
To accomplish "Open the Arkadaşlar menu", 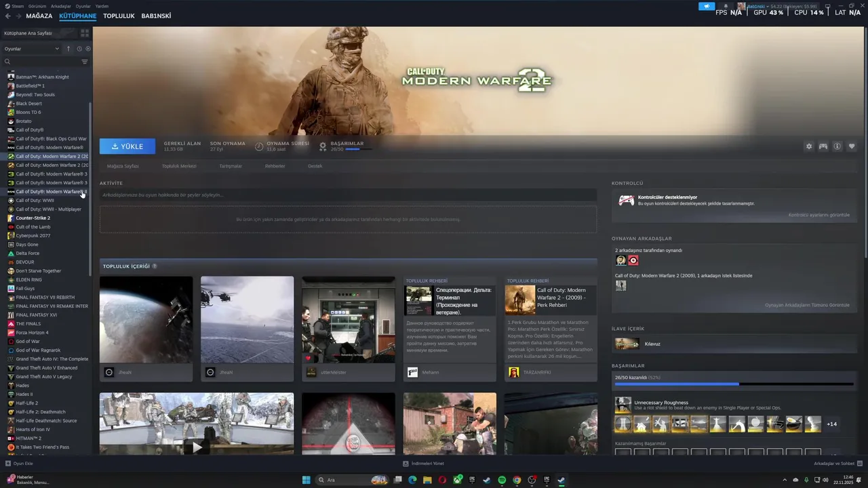I will click(x=61, y=6).
